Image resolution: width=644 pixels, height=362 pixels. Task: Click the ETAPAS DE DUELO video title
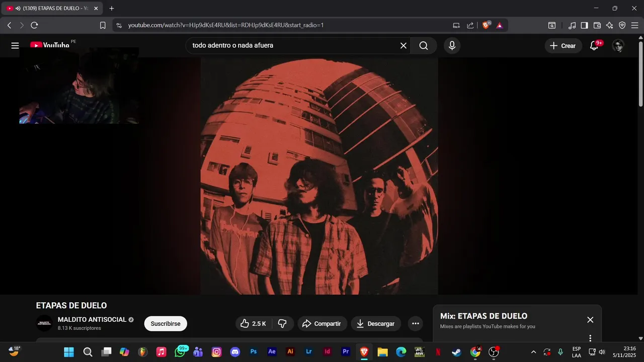click(x=71, y=306)
